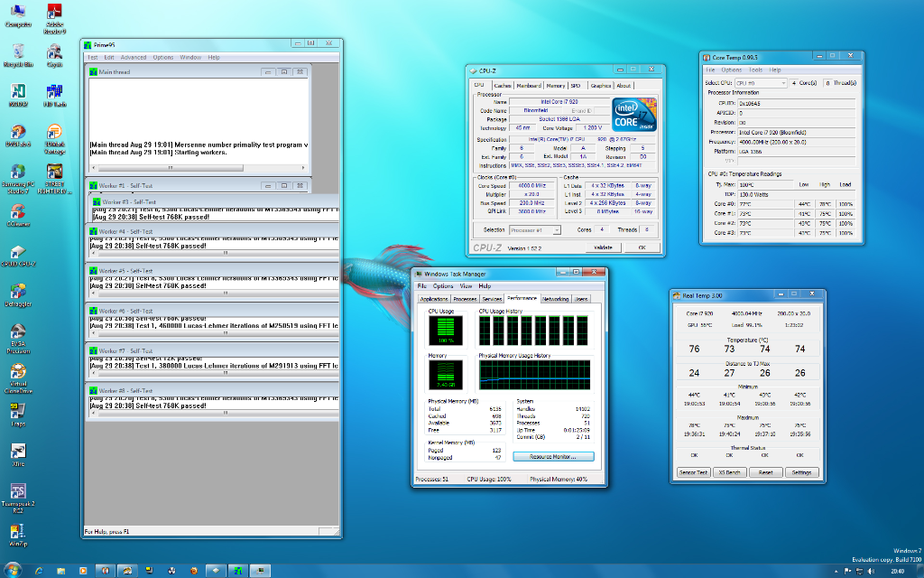Viewport: 924px width, 578px height.
Task: Select the WinZip desktop shortcut
Action: coord(18,536)
